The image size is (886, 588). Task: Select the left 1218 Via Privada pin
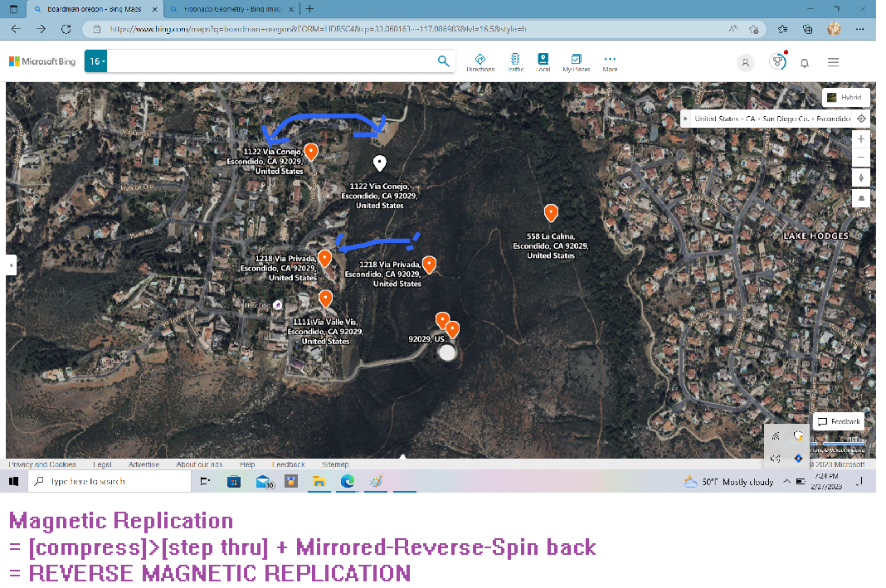(324, 259)
